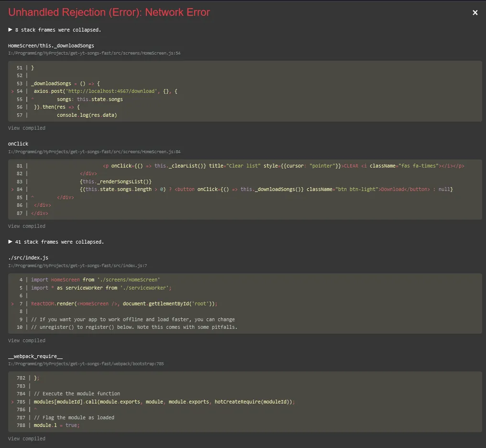The width and height of the screenshot is (486, 448).
Task: Click the HomeScreen/this._downloadSongs frame title
Action: point(51,45)
